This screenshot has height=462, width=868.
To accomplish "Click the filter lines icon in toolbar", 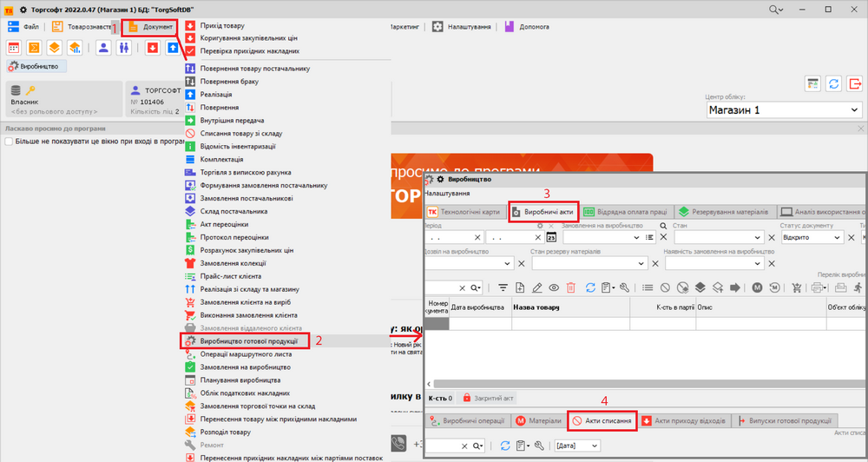I will click(503, 287).
